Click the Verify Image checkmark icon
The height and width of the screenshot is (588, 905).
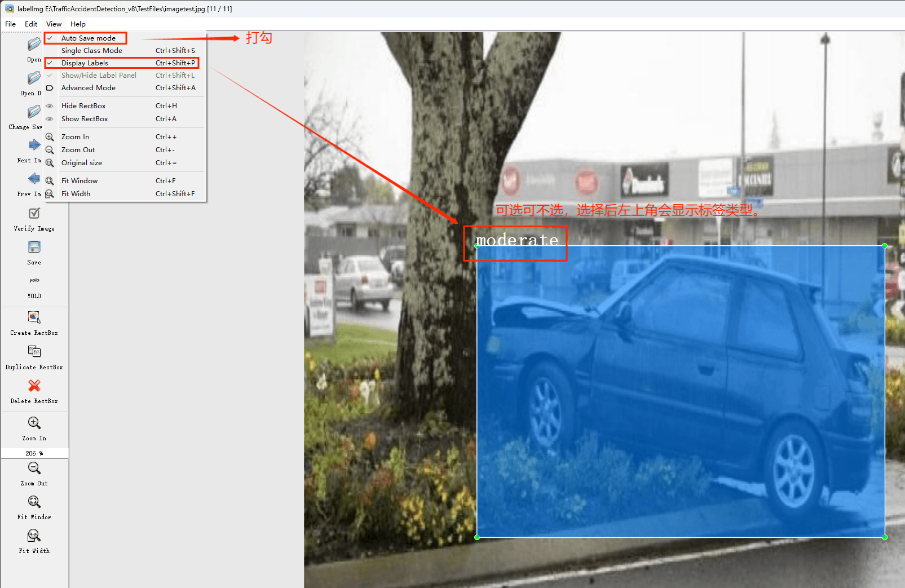(34, 214)
